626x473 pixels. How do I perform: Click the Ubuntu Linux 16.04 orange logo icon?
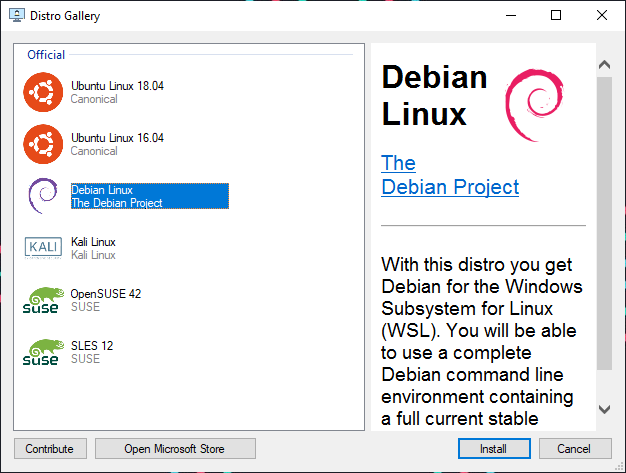click(43, 144)
